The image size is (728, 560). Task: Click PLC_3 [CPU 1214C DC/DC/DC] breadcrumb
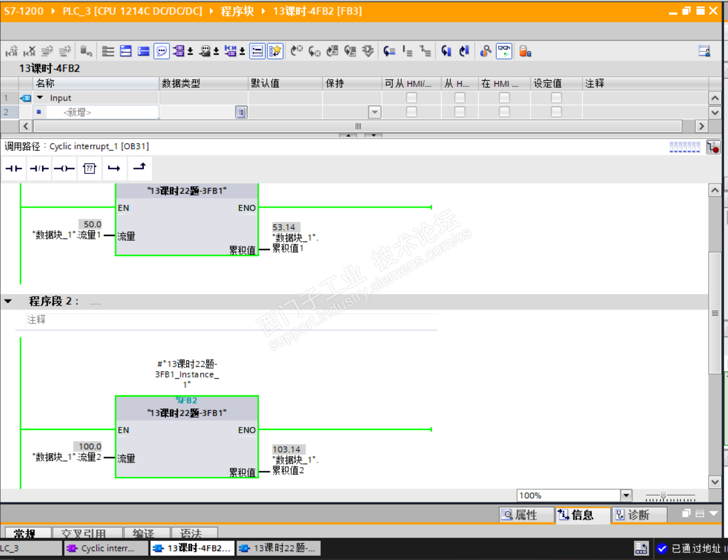[133, 11]
